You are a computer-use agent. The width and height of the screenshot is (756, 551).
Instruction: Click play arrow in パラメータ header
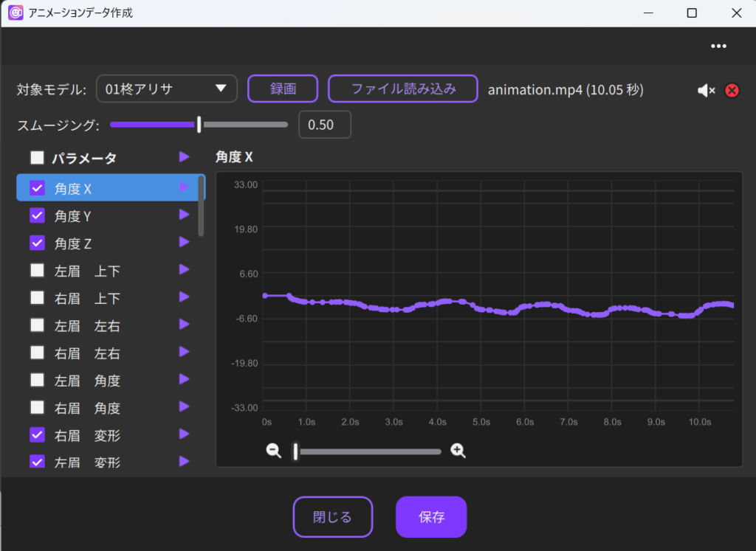[x=184, y=157]
